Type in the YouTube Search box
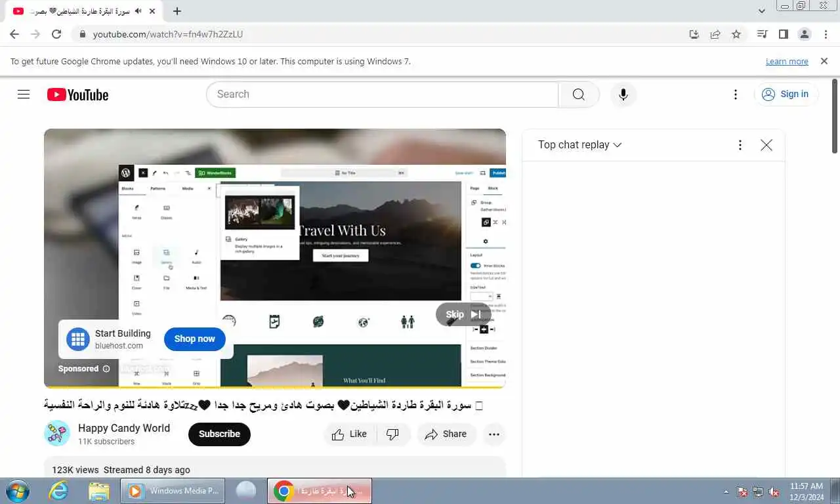The height and width of the screenshot is (504, 840). [382, 94]
